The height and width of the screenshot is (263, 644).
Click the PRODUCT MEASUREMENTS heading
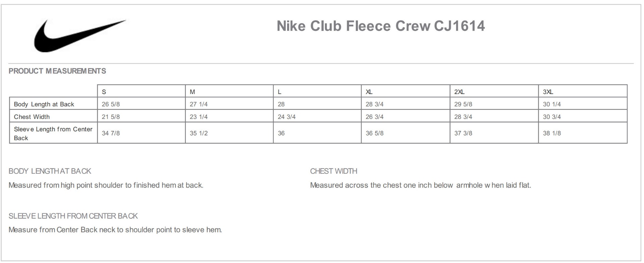pyautogui.click(x=57, y=71)
